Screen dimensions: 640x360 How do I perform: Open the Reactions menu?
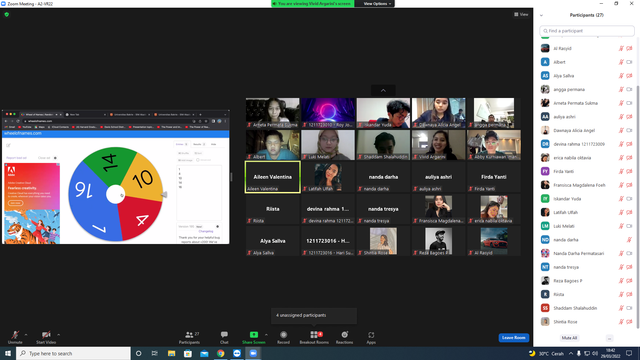344,337
